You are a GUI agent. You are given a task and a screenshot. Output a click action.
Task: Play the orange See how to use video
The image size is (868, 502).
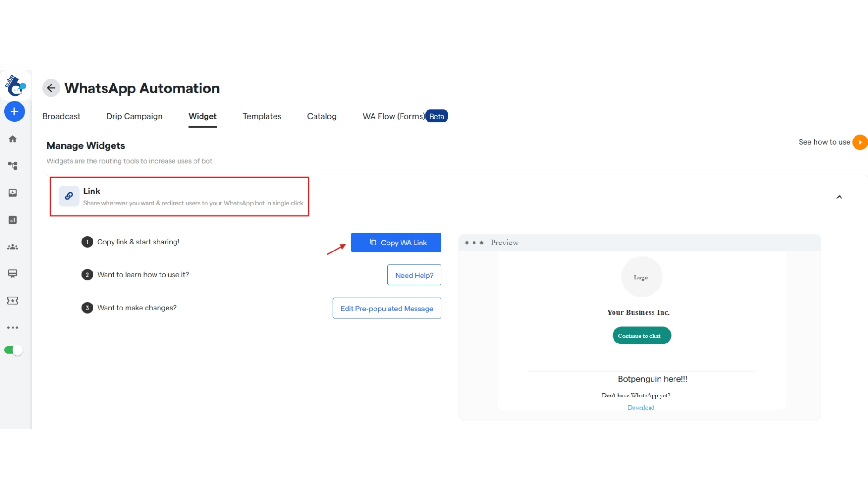tap(860, 142)
